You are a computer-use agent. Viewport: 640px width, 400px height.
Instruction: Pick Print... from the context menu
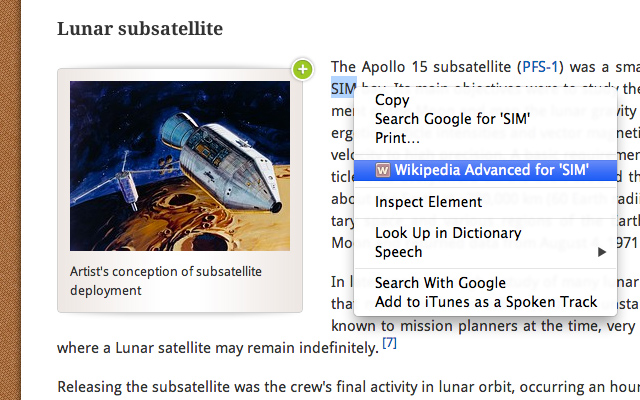click(397, 136)
